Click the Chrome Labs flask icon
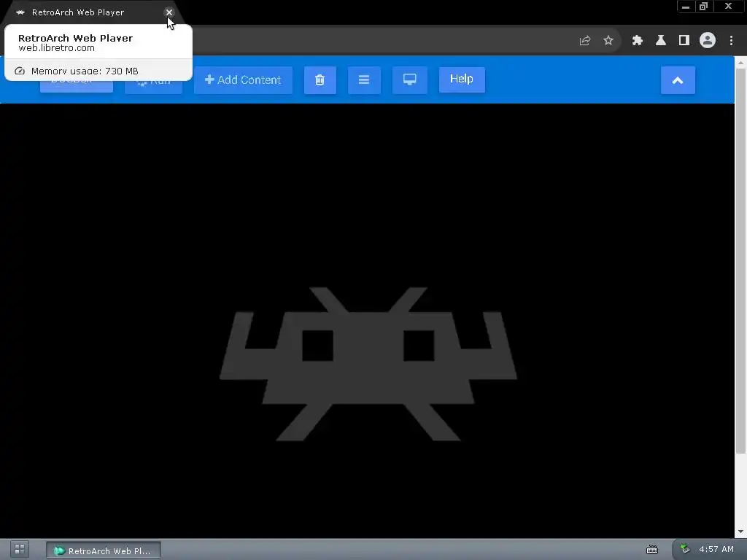Viewport: 747px width, 560px height. 661,41
